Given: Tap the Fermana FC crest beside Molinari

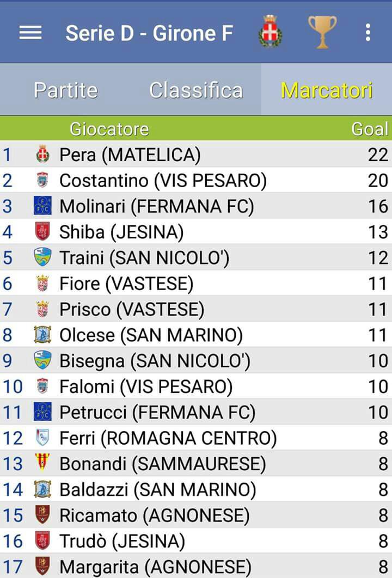Looking at the screenshot, I should pyautogui.click(x=42, y=206).
